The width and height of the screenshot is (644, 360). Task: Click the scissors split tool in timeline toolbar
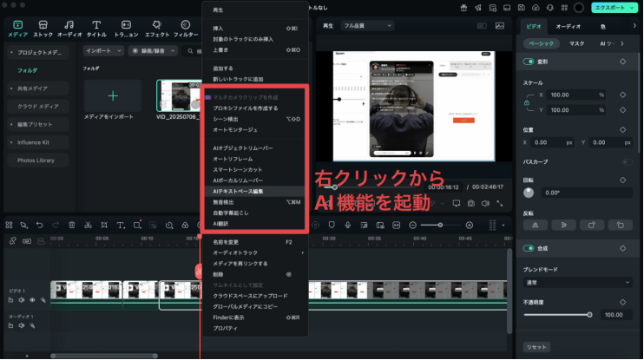(x=87, y=226)
